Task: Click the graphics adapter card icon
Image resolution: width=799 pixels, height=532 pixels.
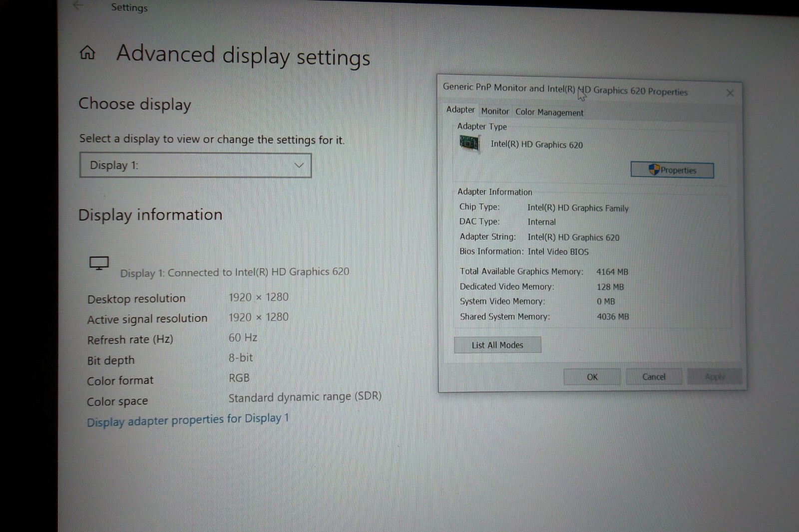Action: pos(469,144)
